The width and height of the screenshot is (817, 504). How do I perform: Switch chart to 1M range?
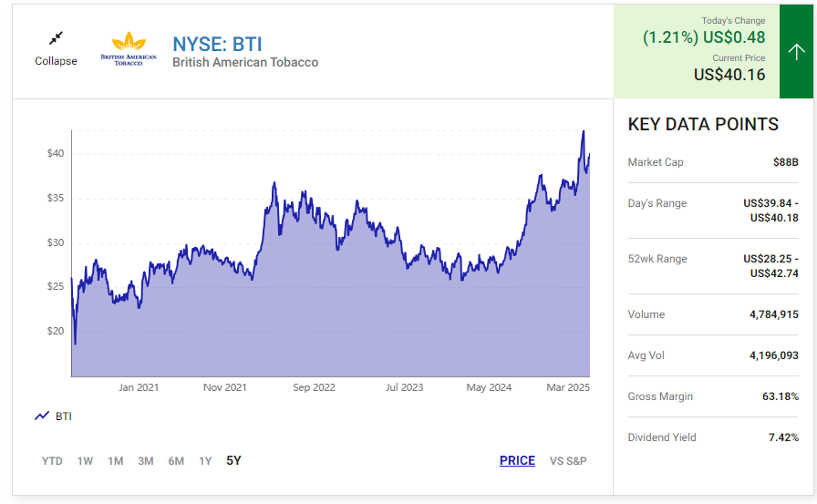(116, 461)
